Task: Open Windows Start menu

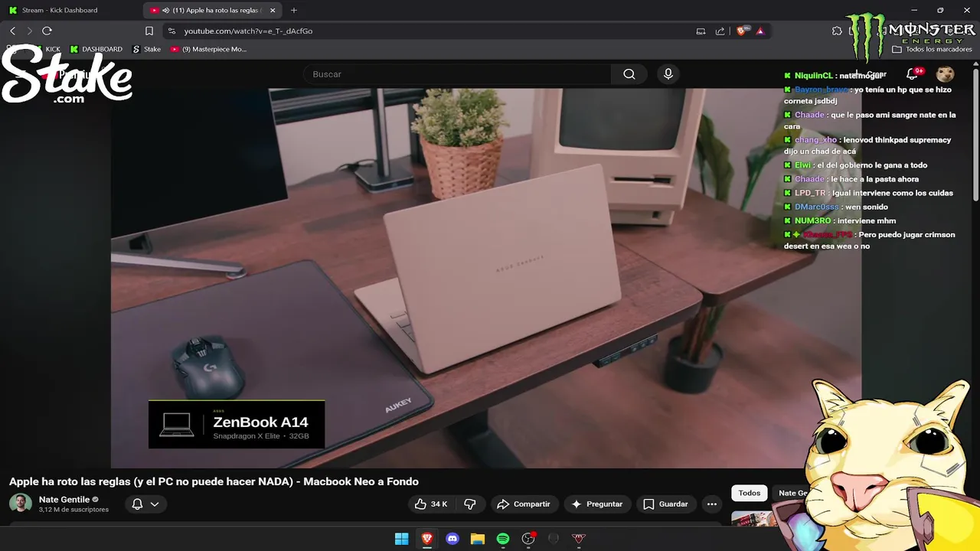Action: click(x=401, y=539)
